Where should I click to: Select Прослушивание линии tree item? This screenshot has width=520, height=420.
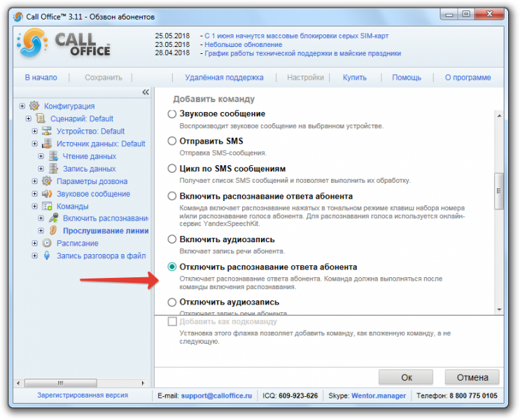tap(106, 230)
